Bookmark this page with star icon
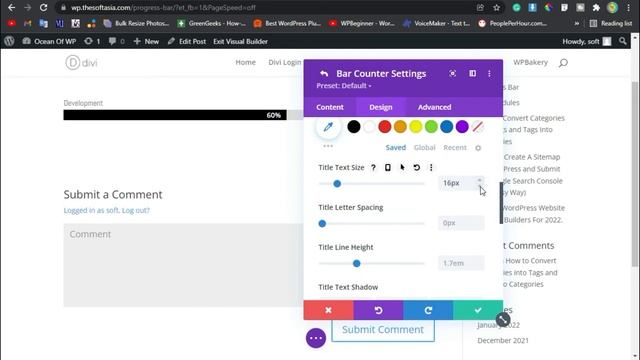 point(496,7)
